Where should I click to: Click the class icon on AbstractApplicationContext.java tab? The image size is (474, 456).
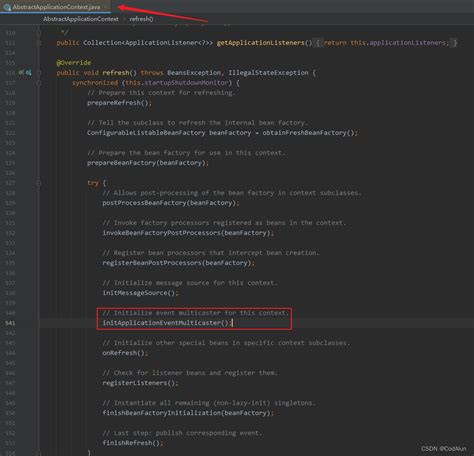click(x=7, y=7)
